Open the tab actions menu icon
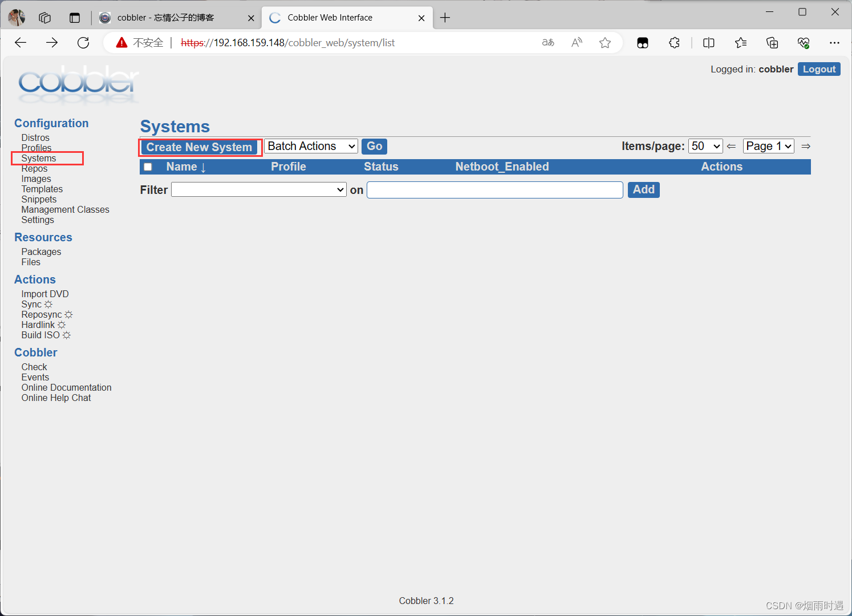 click(x=75, y=18)
